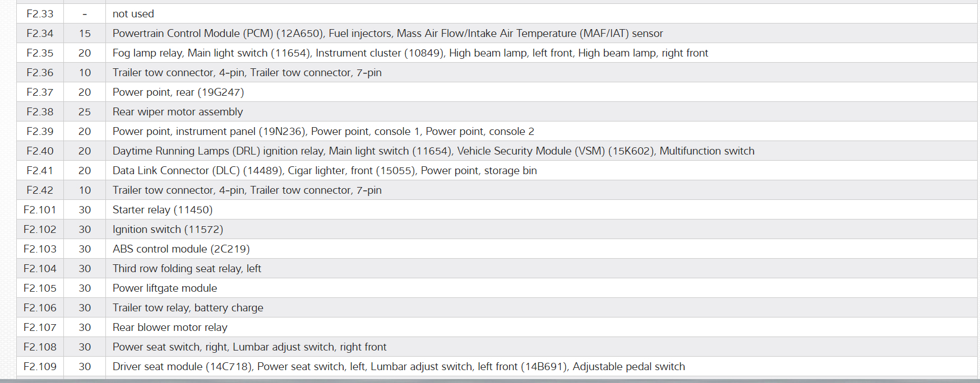Click the F2.42 fuse number cell
Image resolution: width=980 pixels, height=383 pixels.
point(40,190)
